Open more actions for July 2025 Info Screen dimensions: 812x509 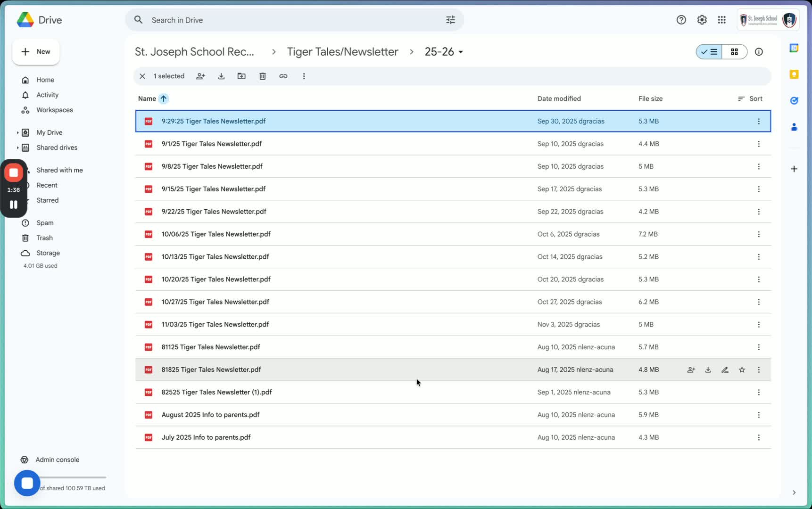(x=759, y=437)
